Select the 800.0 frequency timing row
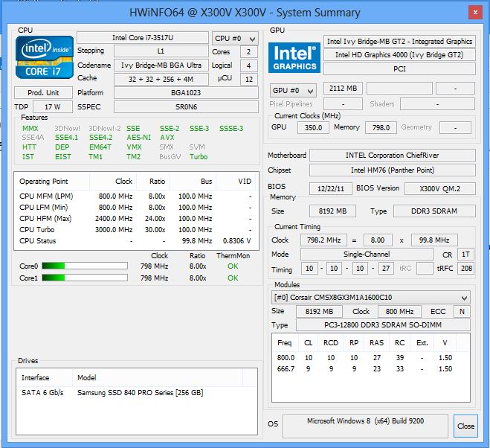The height and width of the screenshot is (448, 490). (370, 358)
